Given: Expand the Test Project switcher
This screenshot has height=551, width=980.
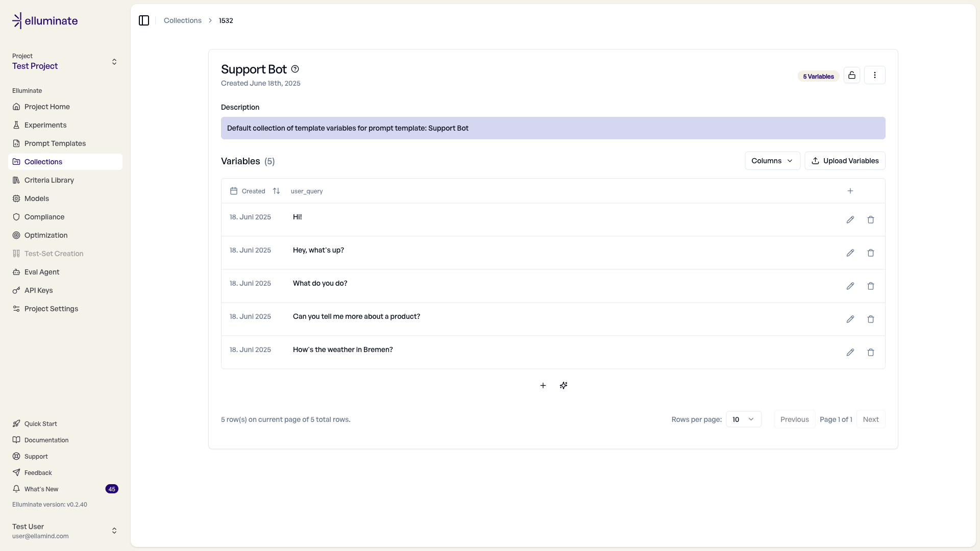Looking at the screenshot, I should point(65,62).
